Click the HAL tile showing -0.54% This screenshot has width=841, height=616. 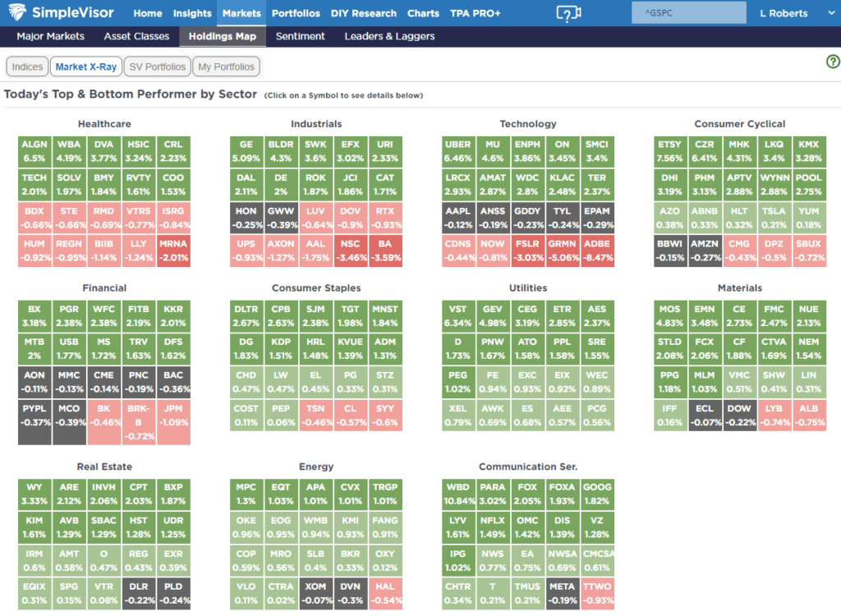[385, 594]
